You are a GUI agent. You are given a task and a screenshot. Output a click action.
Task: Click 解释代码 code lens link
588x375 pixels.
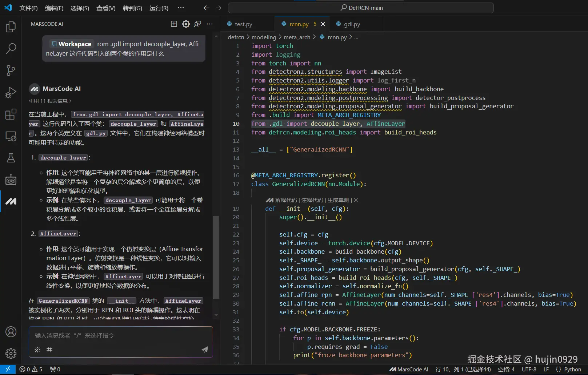(286, 200)
